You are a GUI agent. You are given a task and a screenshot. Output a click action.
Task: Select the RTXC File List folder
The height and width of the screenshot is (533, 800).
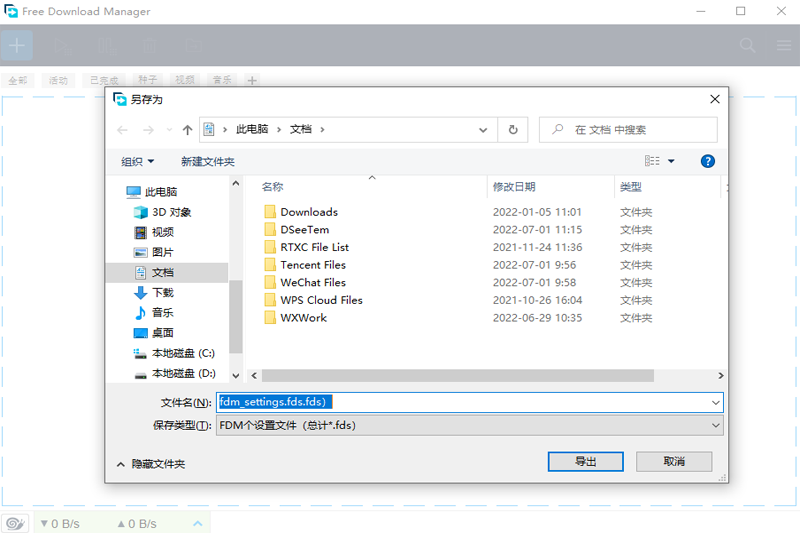(314, 247)
